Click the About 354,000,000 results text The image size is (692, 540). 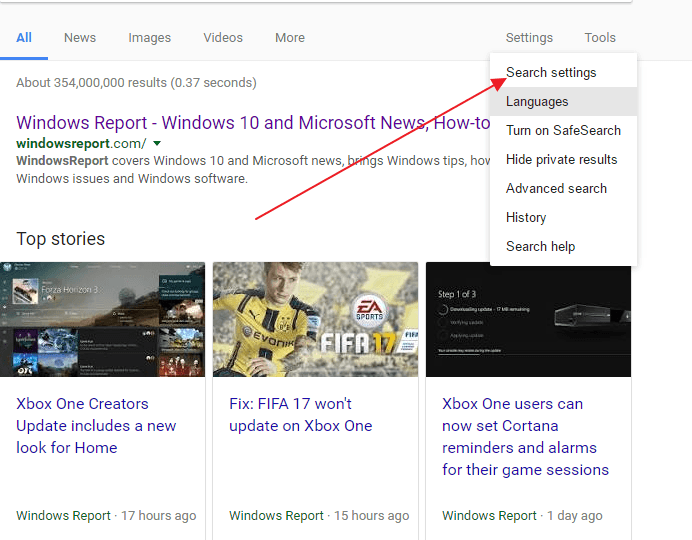click(136, 83)
